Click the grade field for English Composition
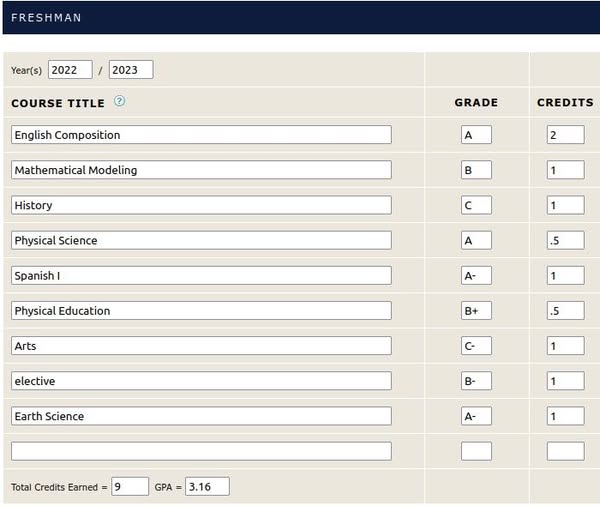This screenshot has width=600, height=506. 476,135
